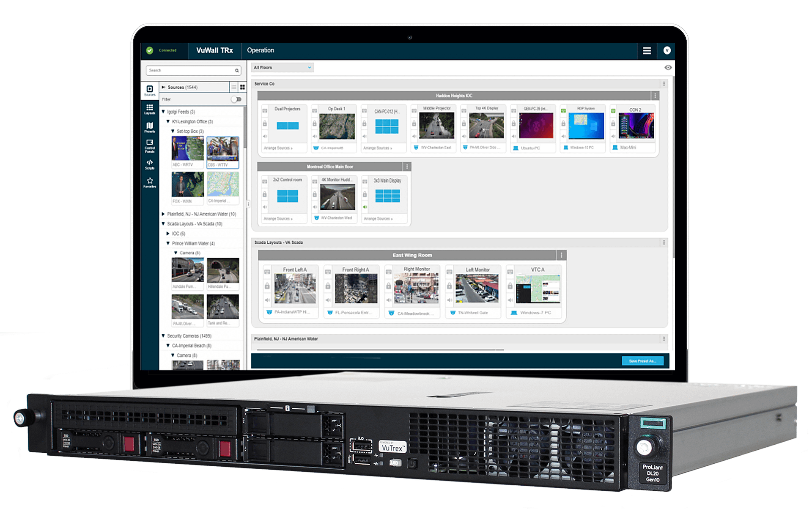Open the Scripts sidebar section
Viewport: 812px width, 520px height.
click(150, 165)
